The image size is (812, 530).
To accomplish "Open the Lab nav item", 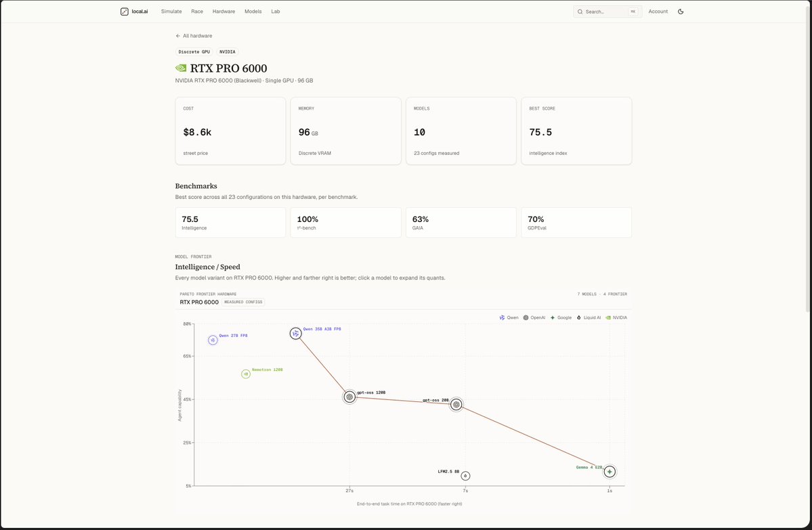I will (x=276, y=12).
